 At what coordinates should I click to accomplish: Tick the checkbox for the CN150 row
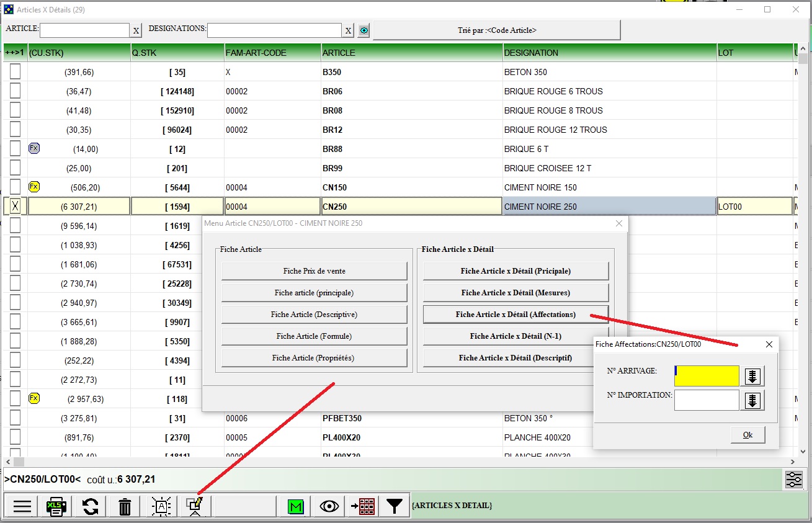pyautogui.click(x=15, y=187)
